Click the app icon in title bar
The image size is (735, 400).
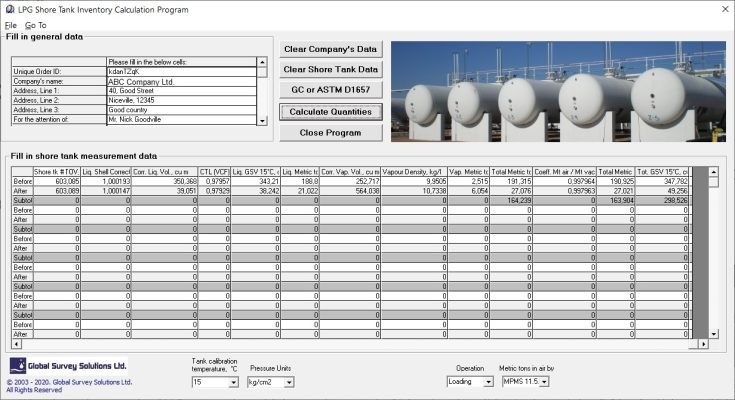point(9,8)
